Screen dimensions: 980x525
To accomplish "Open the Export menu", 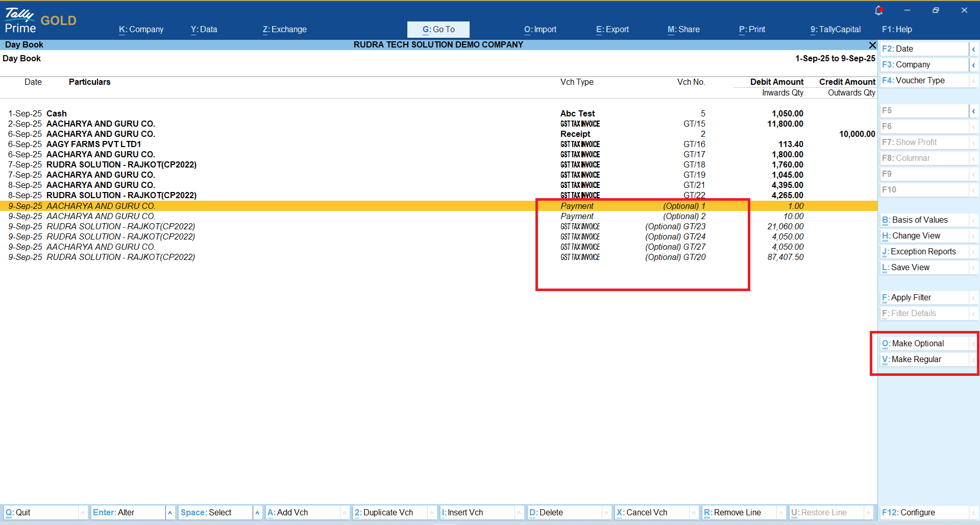I will click(x=612, y=30).
